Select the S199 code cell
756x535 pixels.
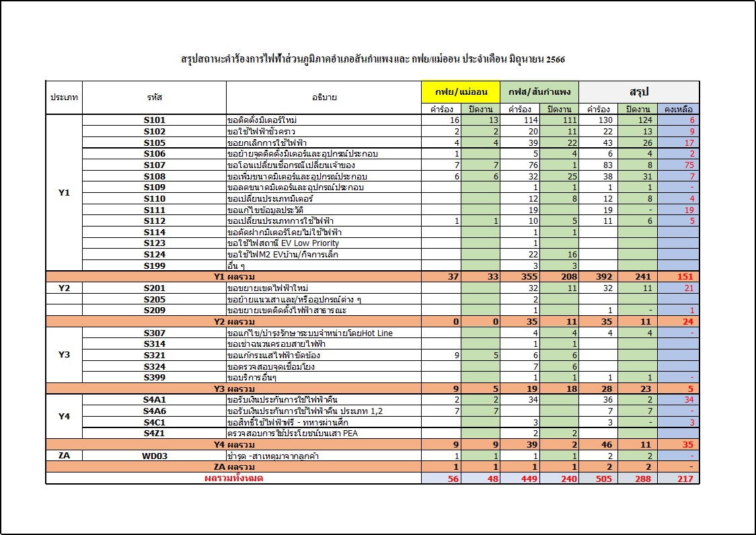point(154,265)
